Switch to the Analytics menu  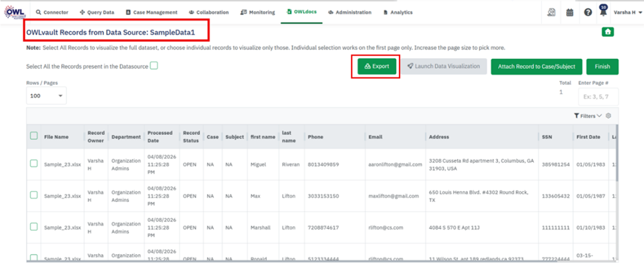tap(398, 12)
